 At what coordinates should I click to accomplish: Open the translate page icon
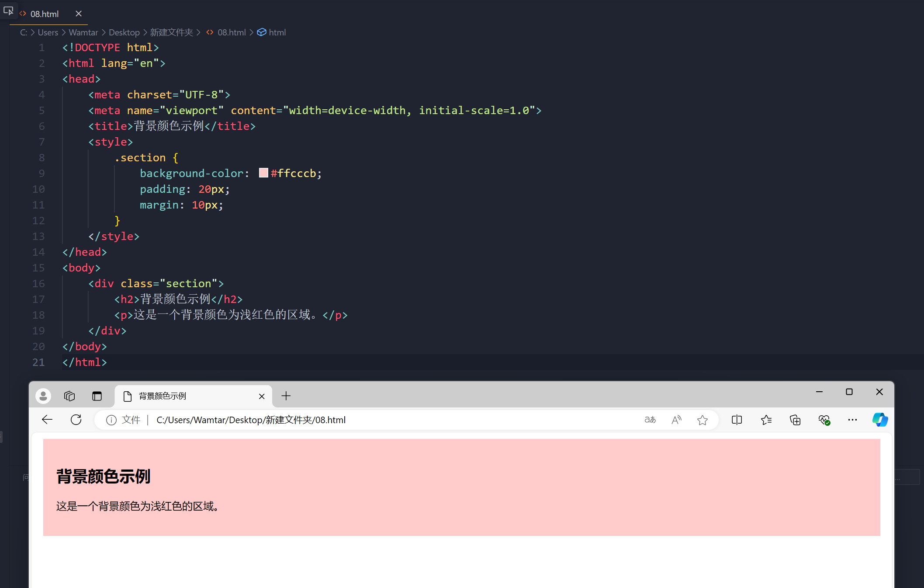(650, 420)
